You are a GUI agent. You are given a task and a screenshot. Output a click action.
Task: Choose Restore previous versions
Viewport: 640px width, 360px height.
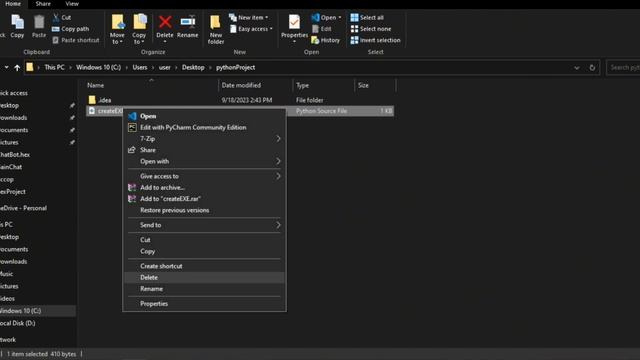click(x=204, y=210)
